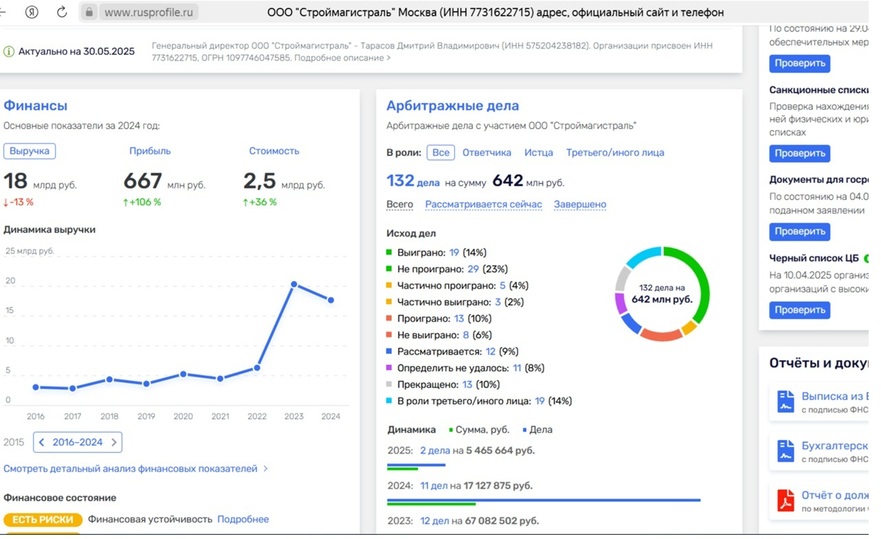The image size is (881, 539).
Task: Open the 132 дела link
Action: (413, 181)
